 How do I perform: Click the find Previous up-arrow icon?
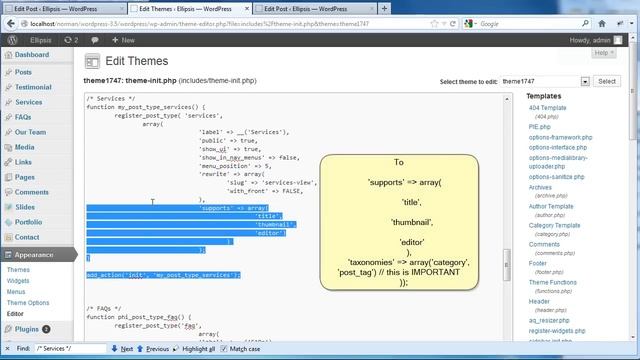pos(140,349)
